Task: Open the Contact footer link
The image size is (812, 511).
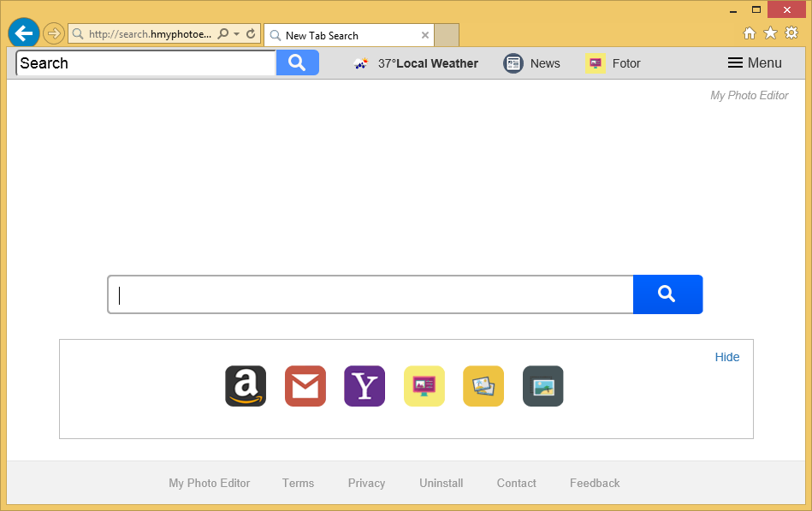Action: click(516, 483)
